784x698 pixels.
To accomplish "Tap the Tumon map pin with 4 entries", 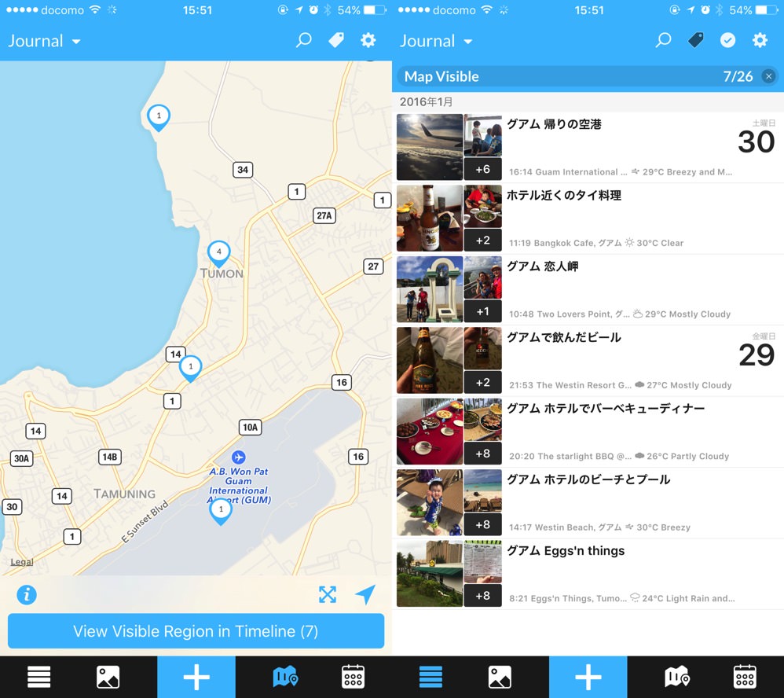I will pos(218,253).
